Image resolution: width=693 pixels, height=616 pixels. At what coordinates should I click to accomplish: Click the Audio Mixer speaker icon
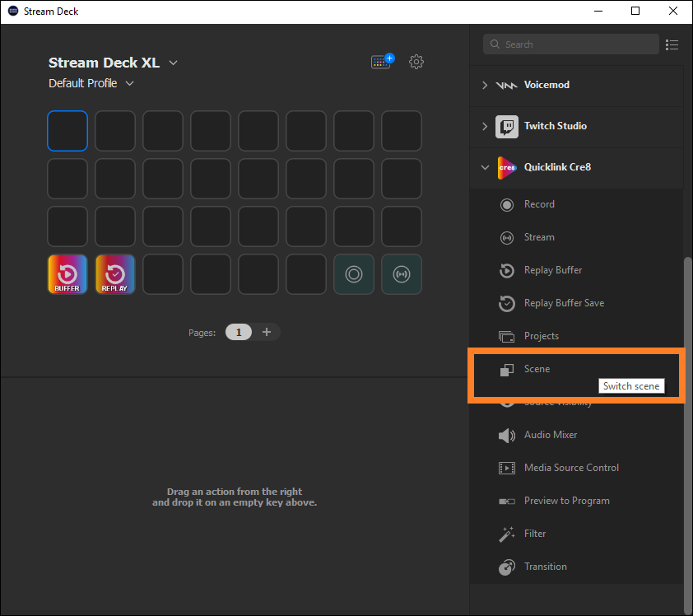(507, 435)
